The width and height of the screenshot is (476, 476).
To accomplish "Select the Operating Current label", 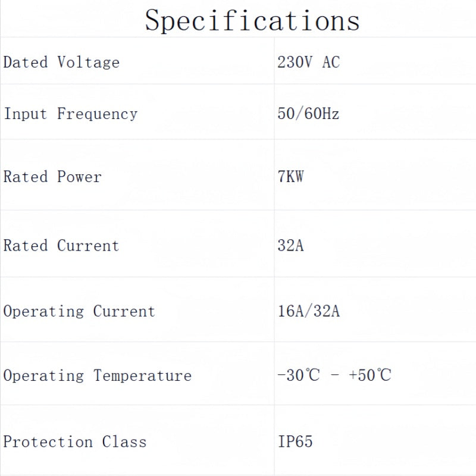I will pos(79,311).
